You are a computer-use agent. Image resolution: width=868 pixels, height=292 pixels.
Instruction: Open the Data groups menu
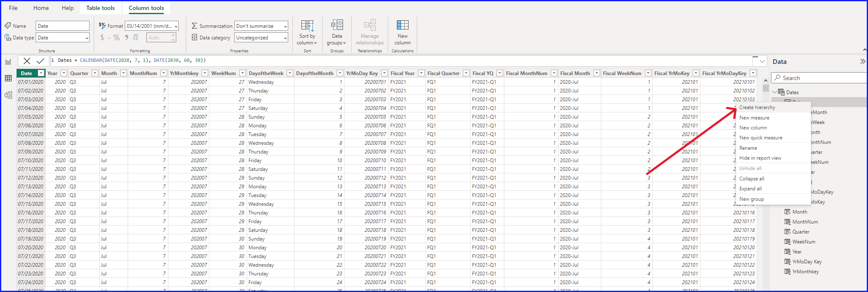(x=336, y=33)
